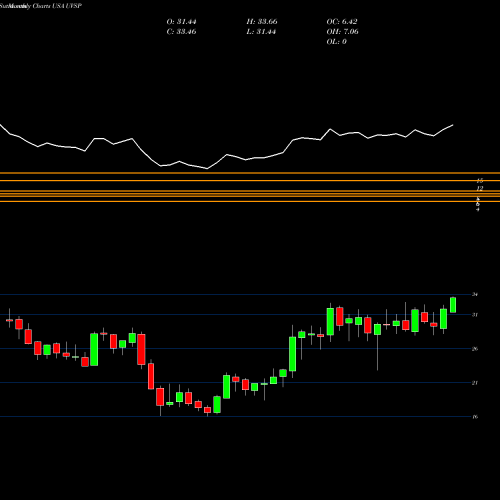The width and height of the screenshot is (500, 500).
Task: Click the low value L: 31.44
Action: tap(261, 32)
